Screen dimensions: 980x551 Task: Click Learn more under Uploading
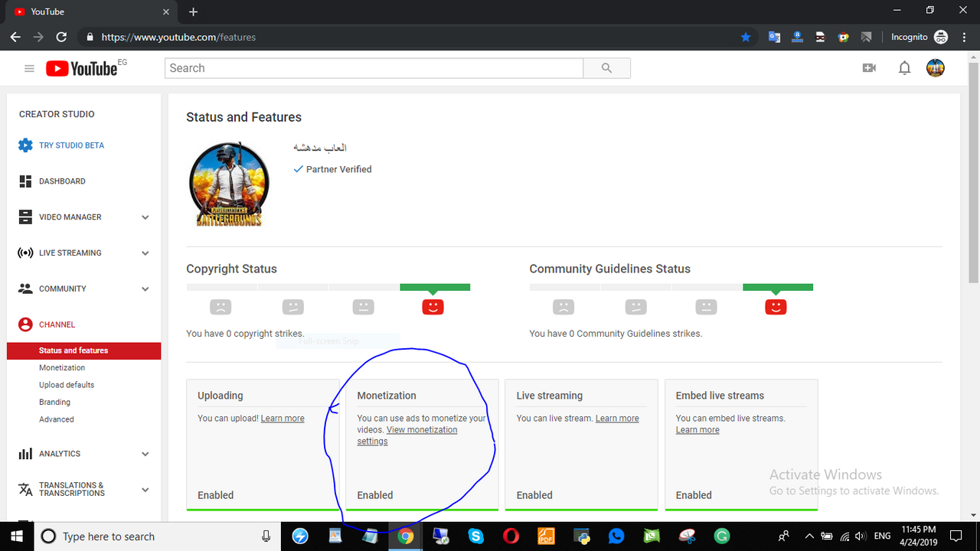click(283, 419)
